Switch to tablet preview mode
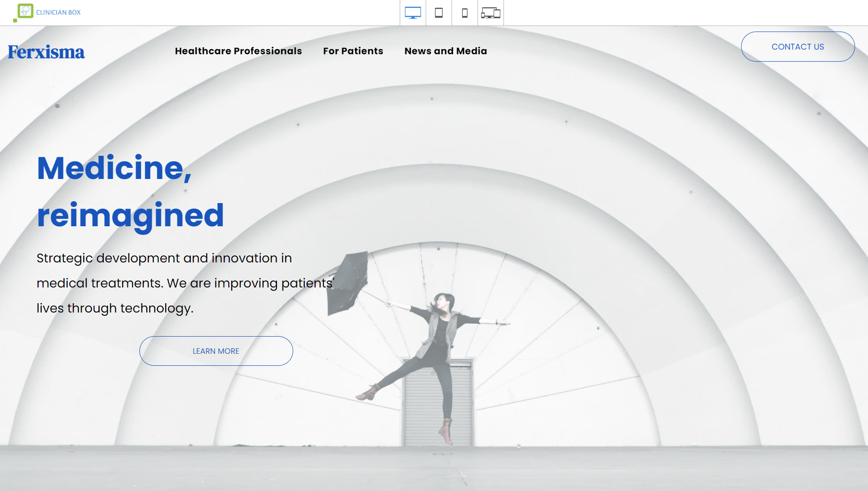868x491 pixels. (439, 13)
